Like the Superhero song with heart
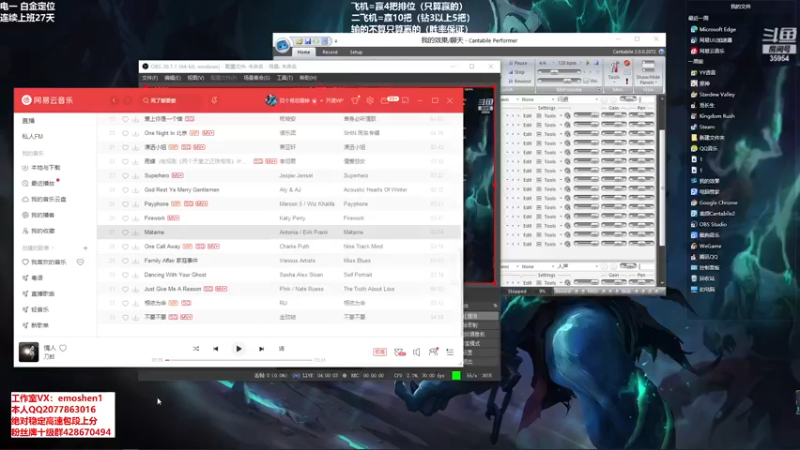Screen dimensions: 800x450 (x=125, y=176)
